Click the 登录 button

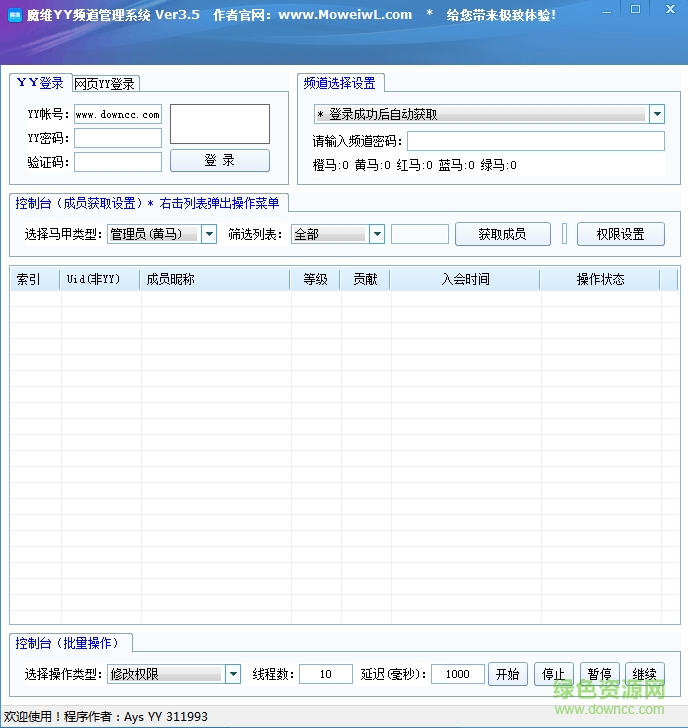click(x=220, y=161)
